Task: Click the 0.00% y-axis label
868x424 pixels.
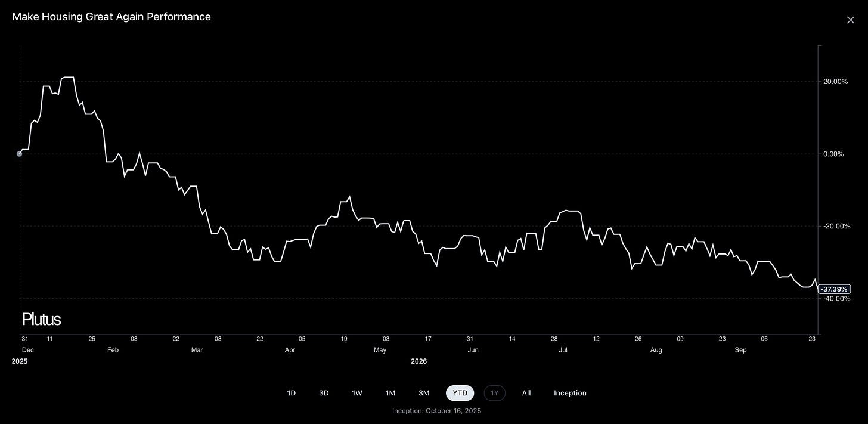Action: click(833, 154)
